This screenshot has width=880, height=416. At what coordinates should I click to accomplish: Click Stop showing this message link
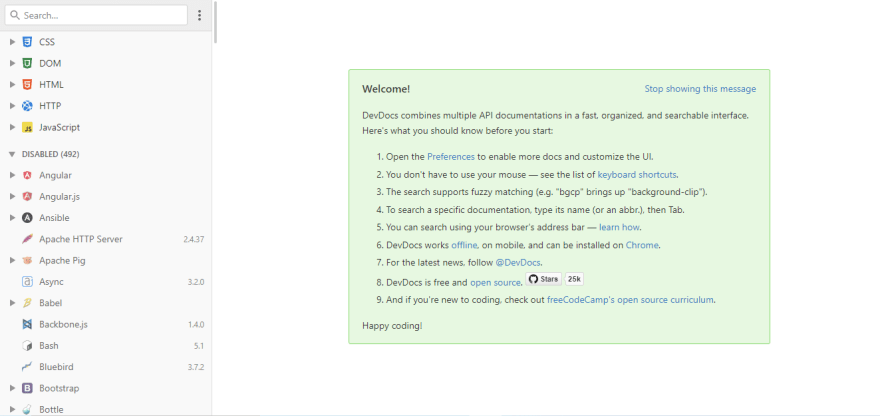(700, 89)
